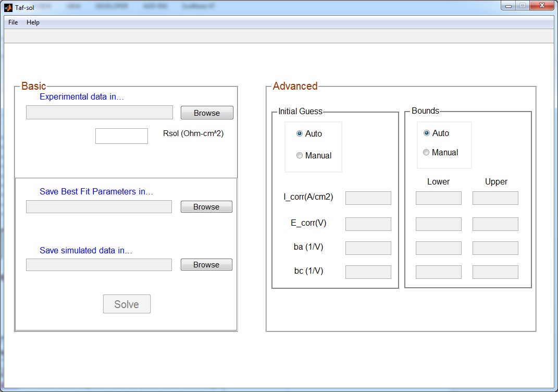Viewport: 558px width, 392px height.
Task: Click the Upper bound field for I_corr
Action: 495,198
